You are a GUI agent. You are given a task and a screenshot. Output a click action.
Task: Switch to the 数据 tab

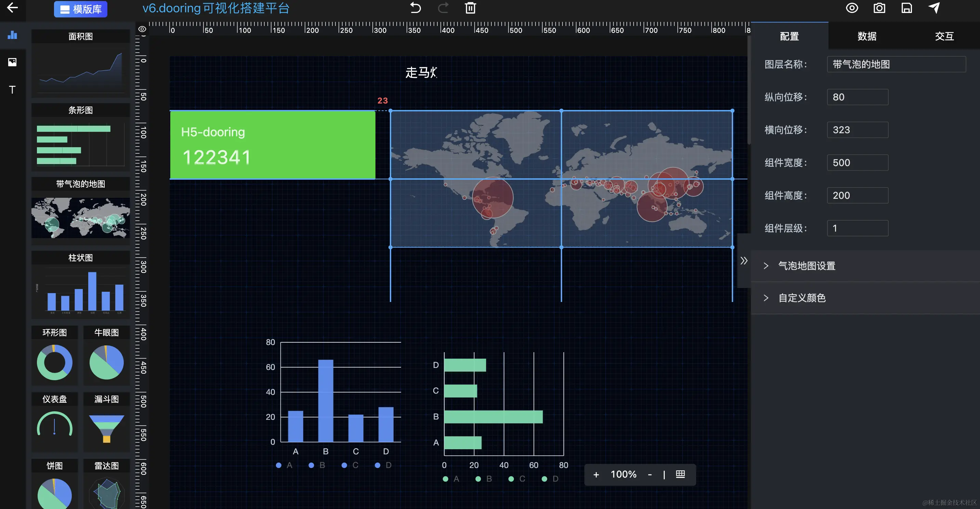(x=867, y=36)
